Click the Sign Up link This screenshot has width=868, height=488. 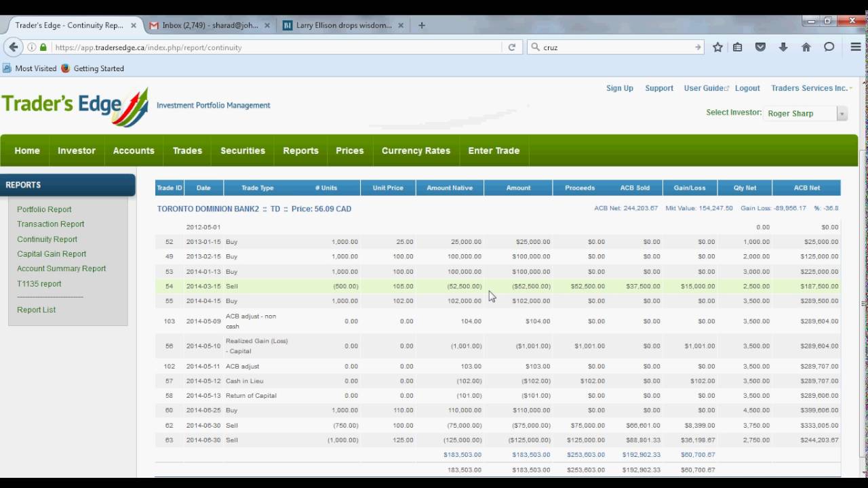620,88
